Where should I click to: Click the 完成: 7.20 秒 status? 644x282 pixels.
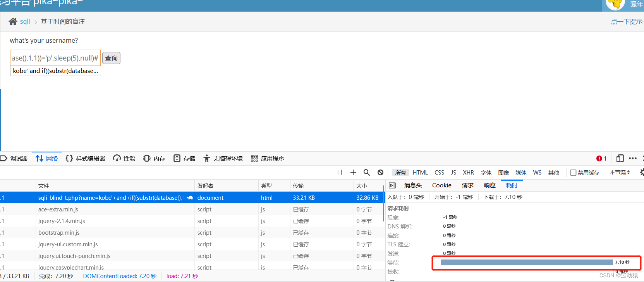(x=56, y=276)
